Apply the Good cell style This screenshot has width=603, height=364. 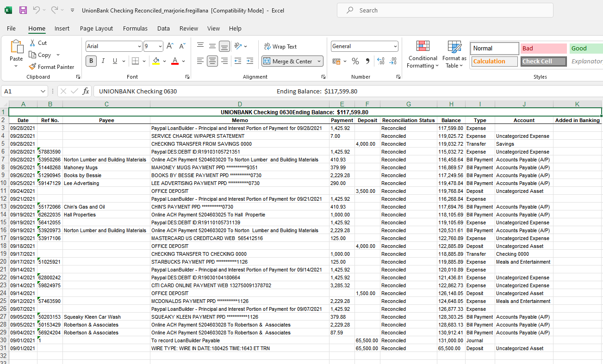click(586, 48)
